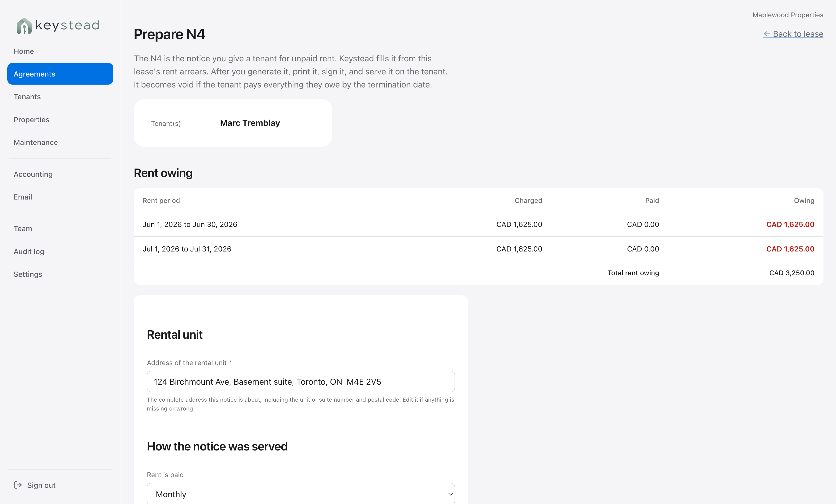836x504 pixels.
Task: Go to Tenants in the sidebar
Action: (x=60, y=97)
